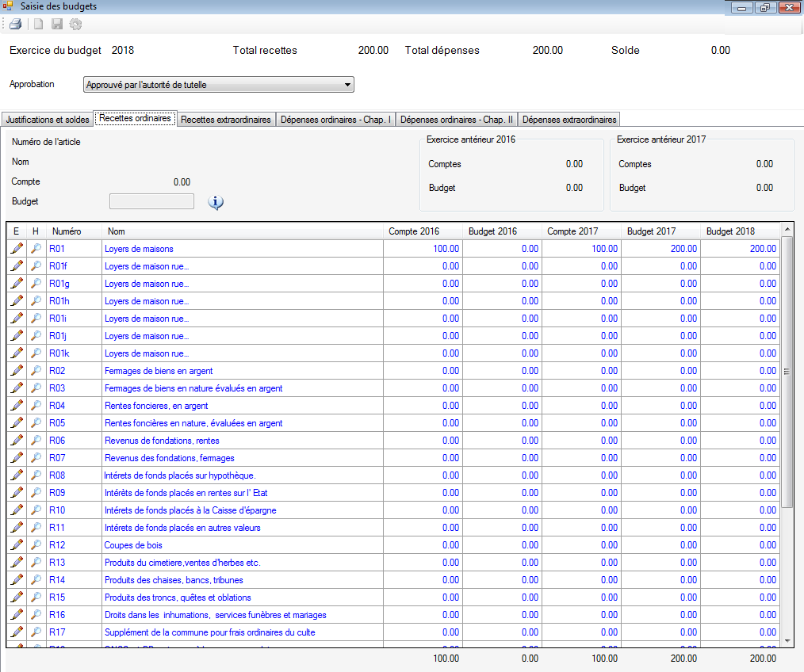
Task: Open settings with the gear toolbar icon
Action: click(x=75, y=24)
